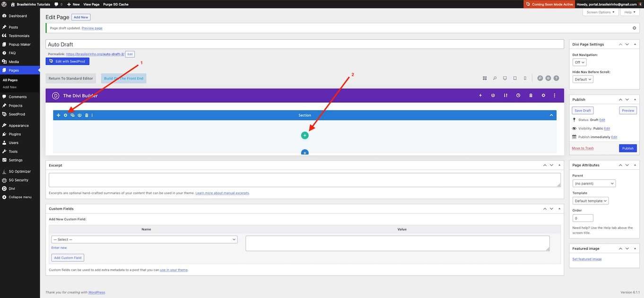Click the round search icon in builder toolbar
The image size is (644, 298).
pyautogui.click(x=540, y=78)
